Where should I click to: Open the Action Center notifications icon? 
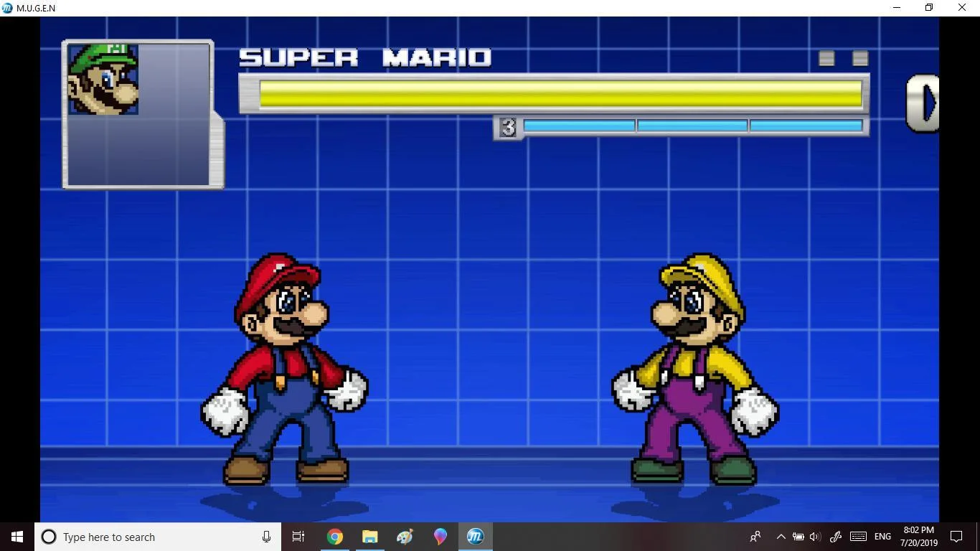point(956,537)
